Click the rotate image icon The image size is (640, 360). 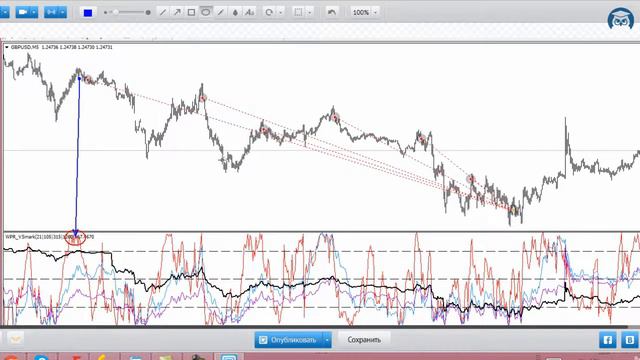click(269, 13)
